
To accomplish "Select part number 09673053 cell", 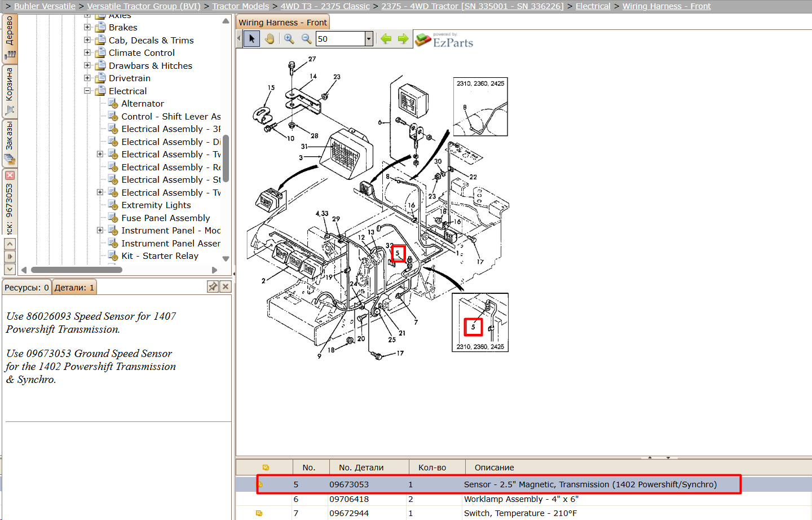I will (x=349, y=484).
